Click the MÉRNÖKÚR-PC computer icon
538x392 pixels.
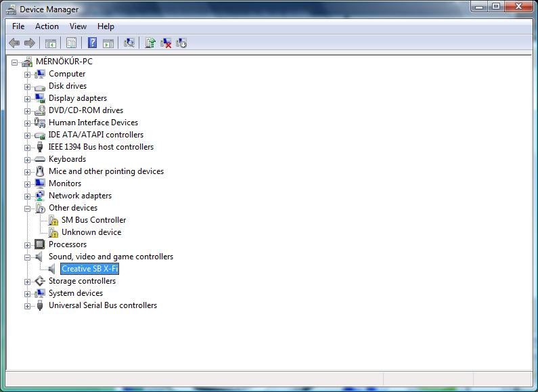pyautogui.click(x=28, y=62)
